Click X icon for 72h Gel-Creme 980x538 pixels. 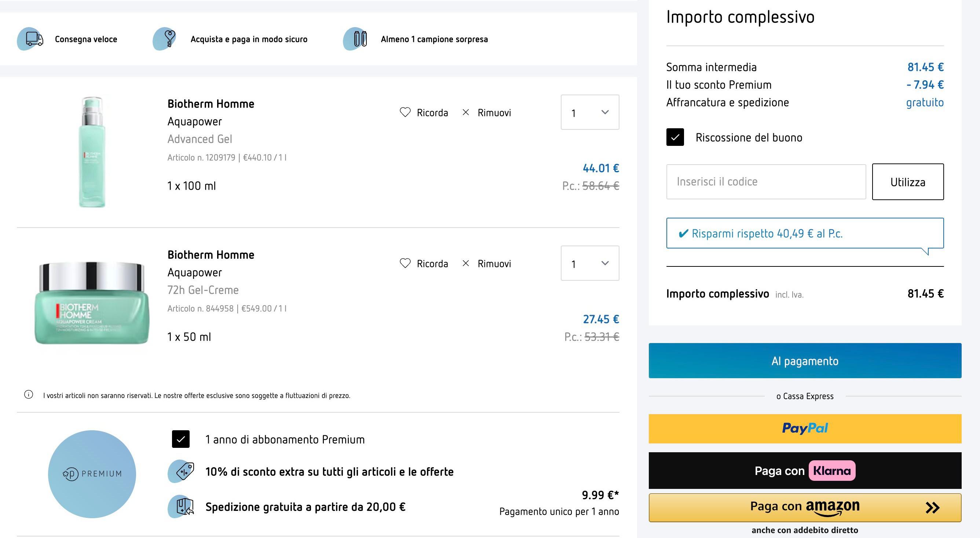point(466,263)
